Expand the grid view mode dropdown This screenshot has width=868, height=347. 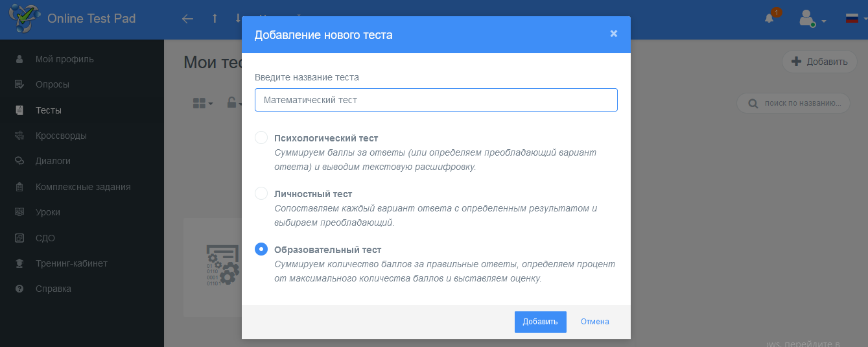pos(203,103)
